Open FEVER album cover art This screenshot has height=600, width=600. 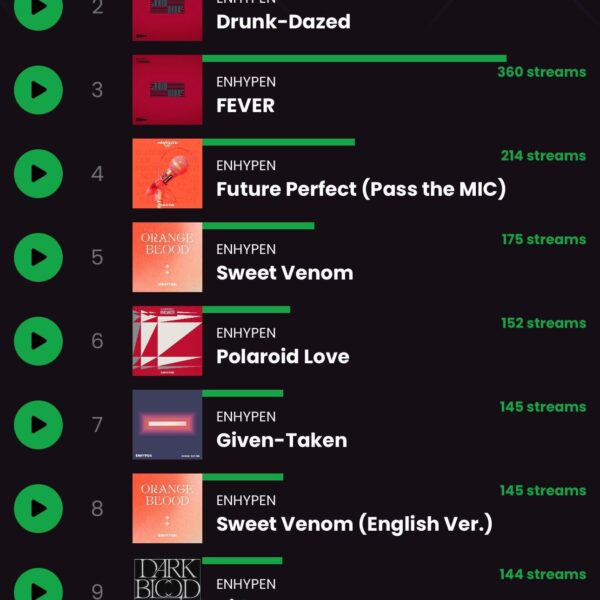click(167, 90)
